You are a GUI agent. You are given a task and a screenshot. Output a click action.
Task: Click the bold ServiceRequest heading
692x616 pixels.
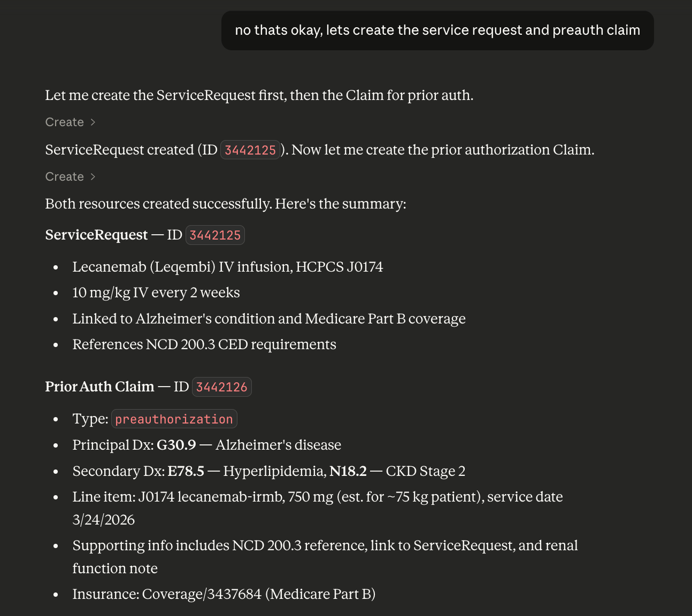(x=96, y=235)
